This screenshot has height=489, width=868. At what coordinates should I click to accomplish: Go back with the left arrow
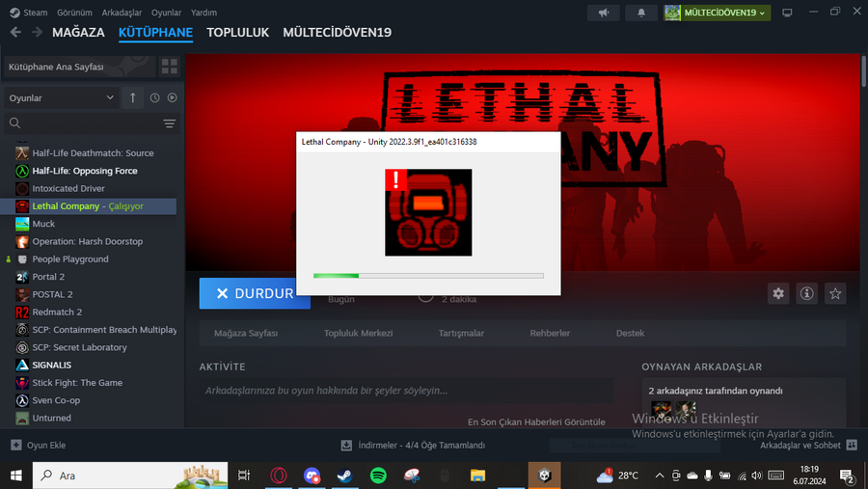click(15, 32)
